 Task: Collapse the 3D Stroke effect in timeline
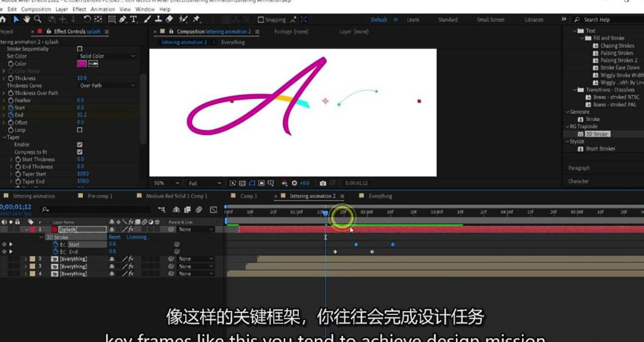[x=41, y=237]
